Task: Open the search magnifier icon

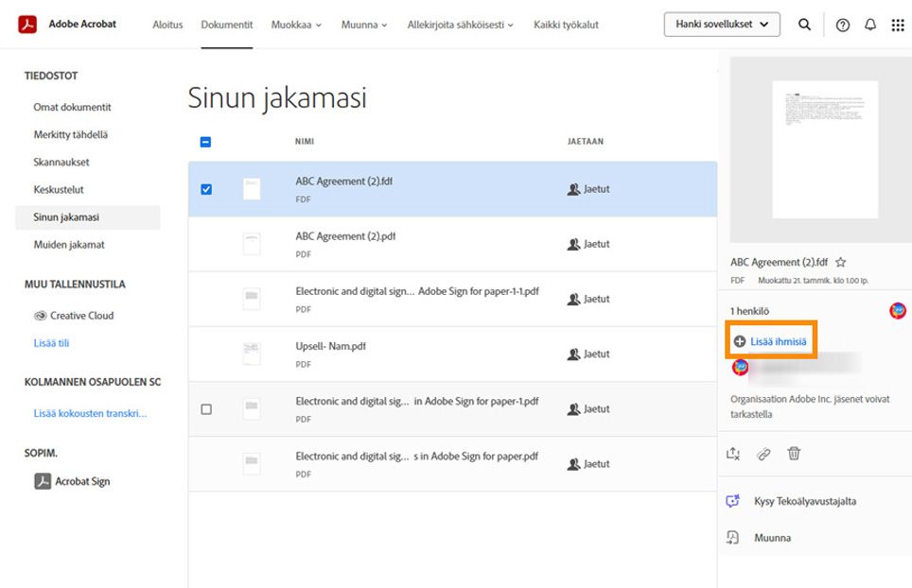Action: coord(804,25)
